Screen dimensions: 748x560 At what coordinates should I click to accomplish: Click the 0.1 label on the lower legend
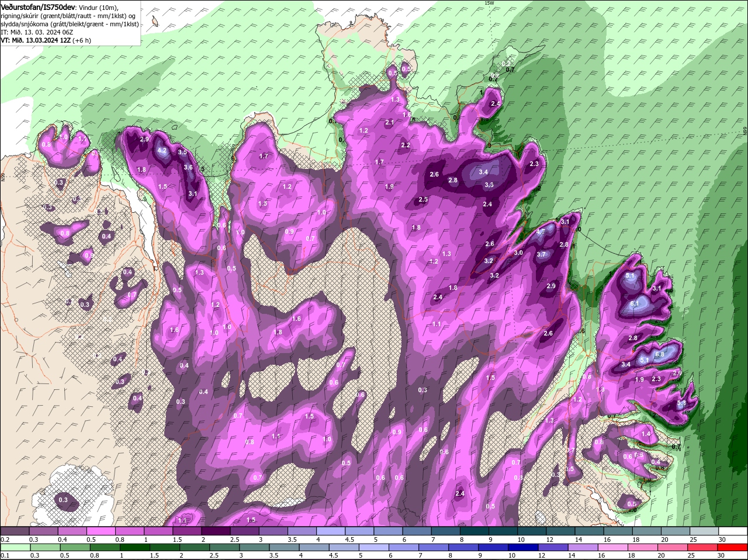(5, 555)
